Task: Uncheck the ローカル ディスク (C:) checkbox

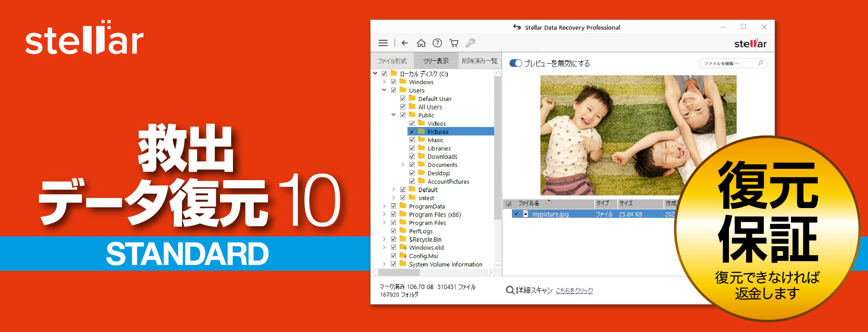Action: tap(384, 73)
